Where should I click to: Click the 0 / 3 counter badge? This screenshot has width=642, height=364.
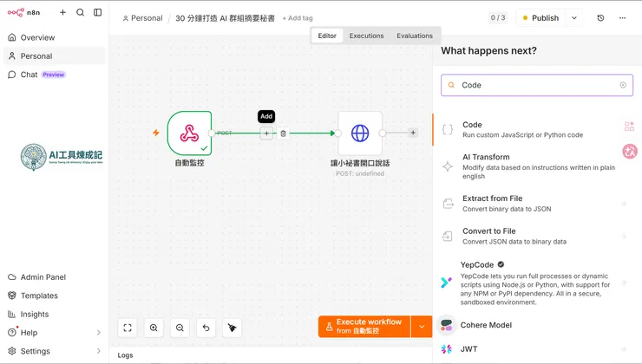click(498, 17)
